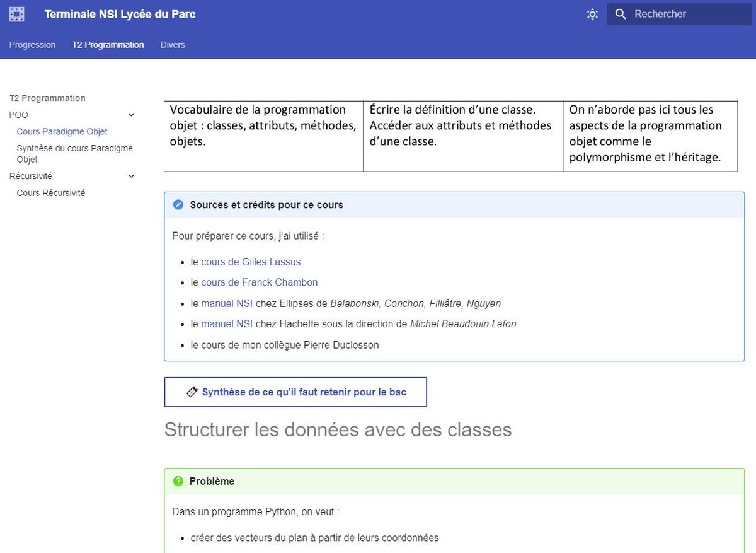756x553 pixels.
Task: Open the cours de Gilles Lassus link
Action: (x=251, y=262)
